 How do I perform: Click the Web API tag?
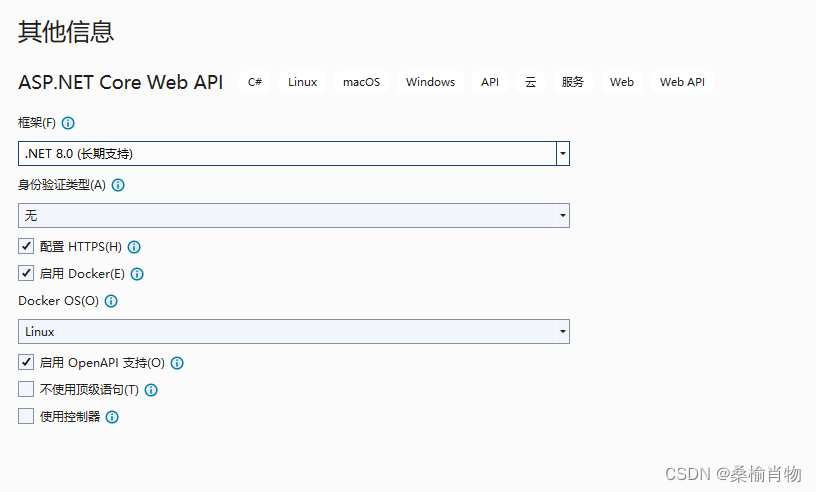pos(682,82)
